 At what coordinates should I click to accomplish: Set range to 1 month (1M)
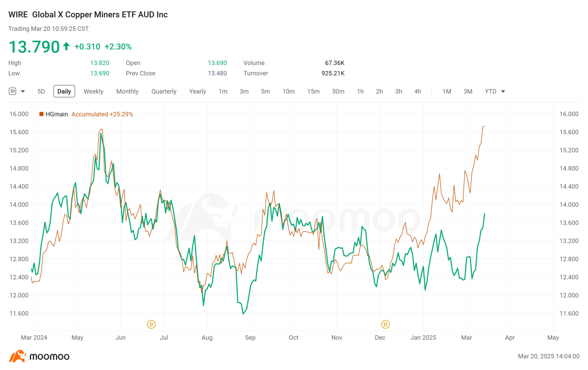pyautogui.click(x=447, y=91)
